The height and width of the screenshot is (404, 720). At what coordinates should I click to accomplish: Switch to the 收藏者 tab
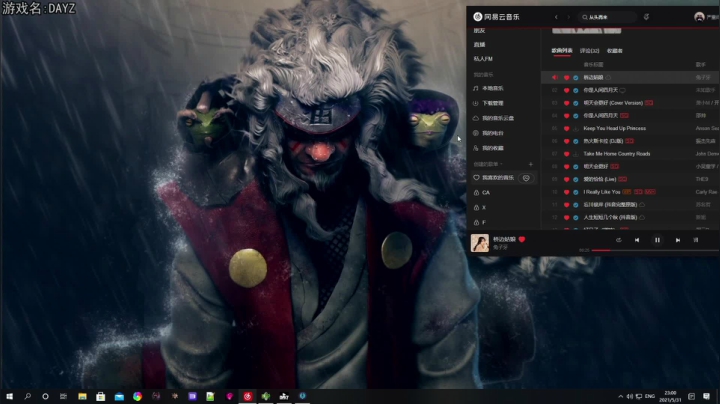[615, 50]
